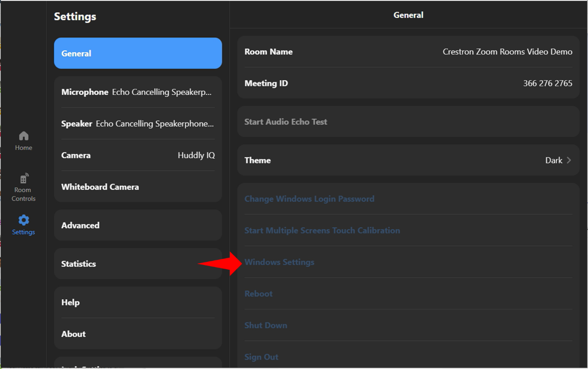Screen dimensions: 588x369
Task: Select the Settings gear icon
Action: [x=23, y=224]
